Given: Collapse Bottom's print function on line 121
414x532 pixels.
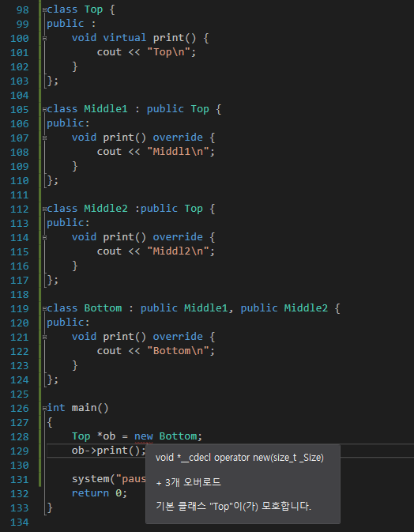Looking at the screenshot, I should click(x=44, y=338).
